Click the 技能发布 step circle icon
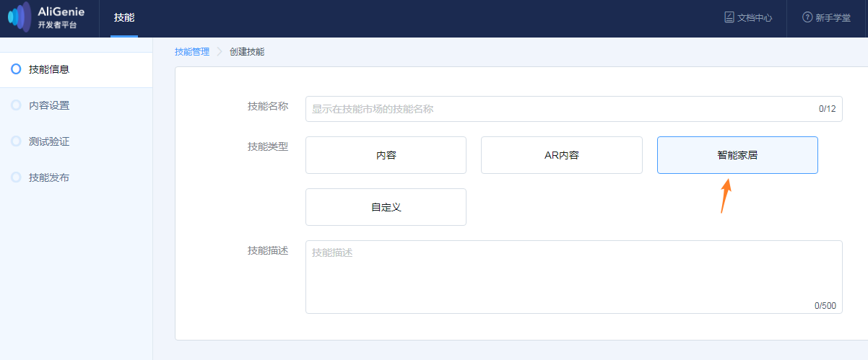Image resolution: width=868 pixels, height=360 pixels. 16,177
